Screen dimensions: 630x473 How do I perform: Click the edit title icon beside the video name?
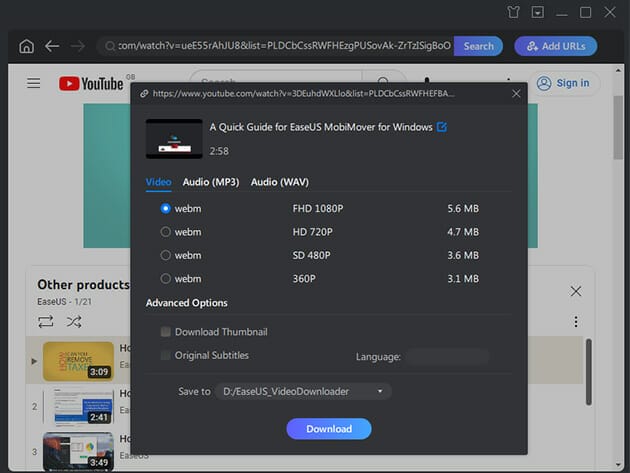click(x=442, y=127)
